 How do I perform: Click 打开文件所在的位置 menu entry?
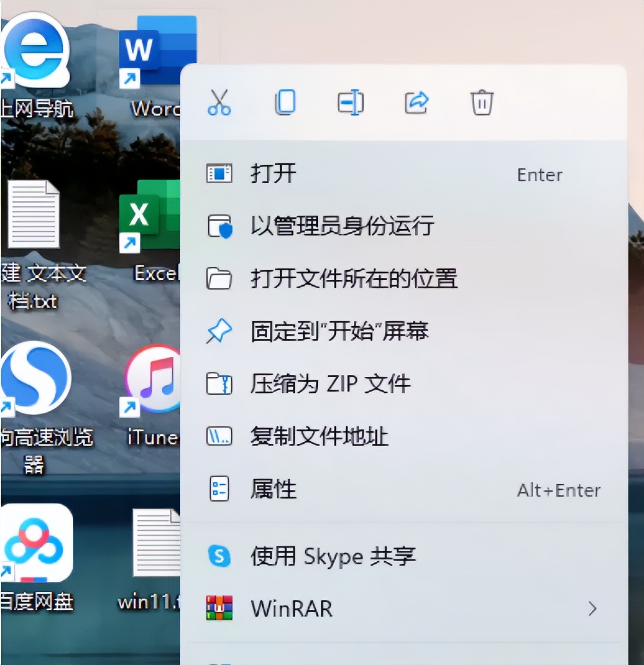(x=354, y=280)
